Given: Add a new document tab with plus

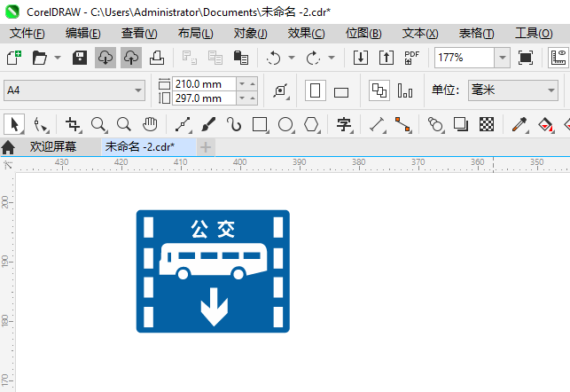Looking at the screenshot, I should pos(206,147).
